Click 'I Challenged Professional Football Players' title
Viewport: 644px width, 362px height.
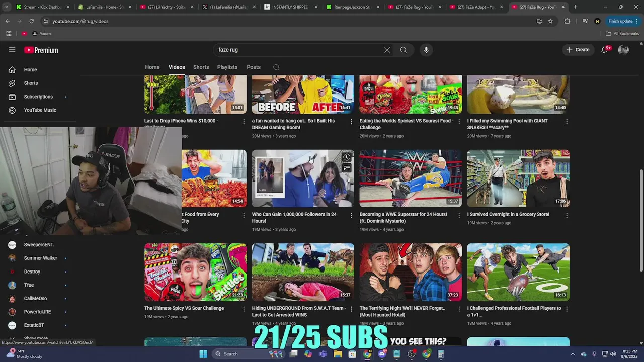(514, 311)
